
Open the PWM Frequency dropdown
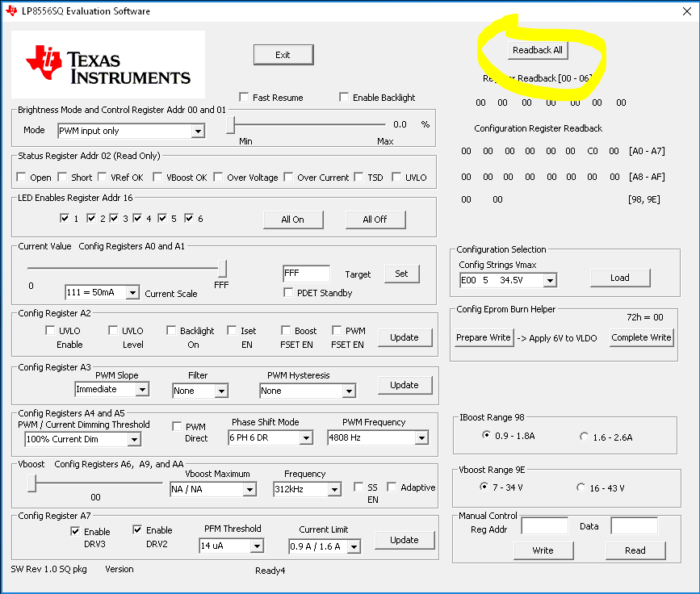[378, 437]
